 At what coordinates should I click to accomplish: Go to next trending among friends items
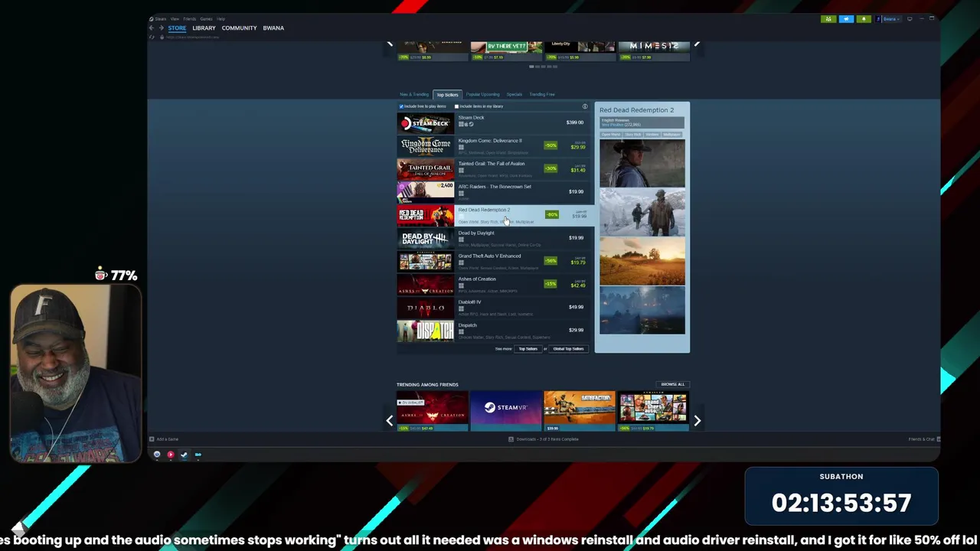click(x=697, y=420)
